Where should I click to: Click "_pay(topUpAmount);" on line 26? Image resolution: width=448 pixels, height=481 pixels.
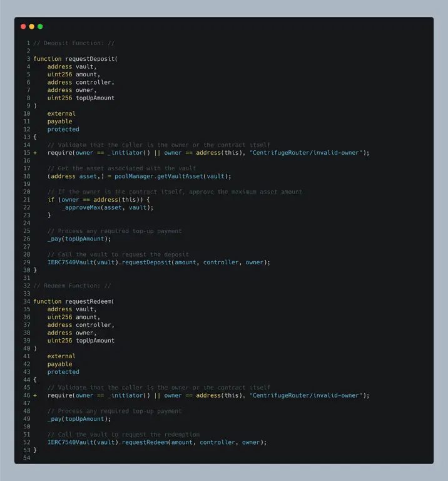point(79,239)
